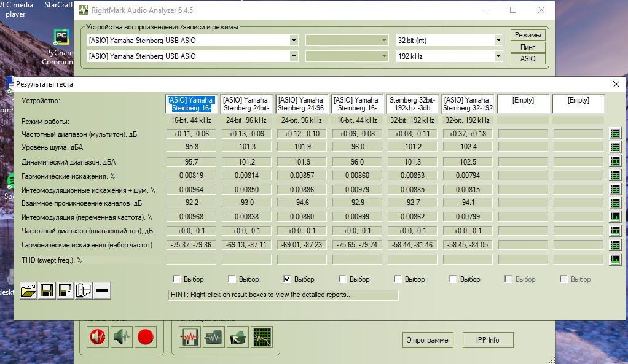Image resolution: width=628 pixels, height=364 pixels.
Task: Click dynamic range value 101.9
Action: click(302, 162)
